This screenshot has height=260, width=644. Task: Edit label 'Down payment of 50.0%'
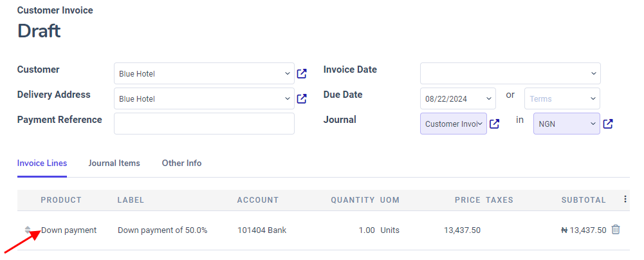[163, 230]
